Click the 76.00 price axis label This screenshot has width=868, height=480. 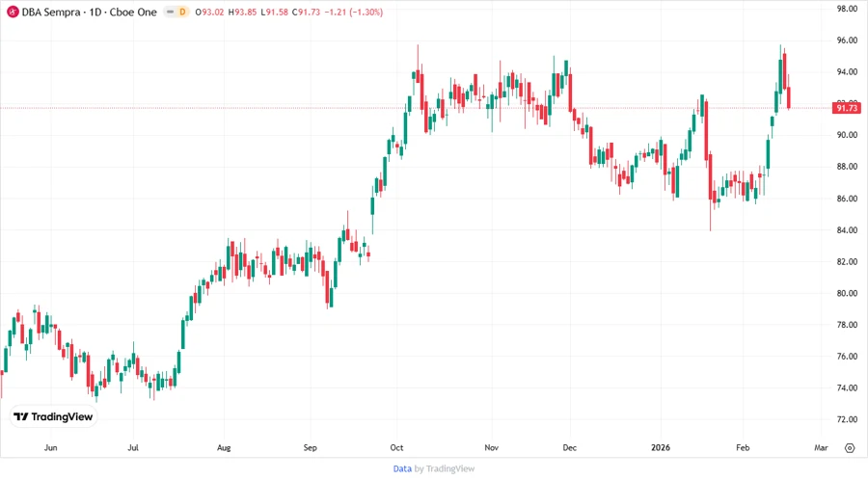click(x=847, y=356)
